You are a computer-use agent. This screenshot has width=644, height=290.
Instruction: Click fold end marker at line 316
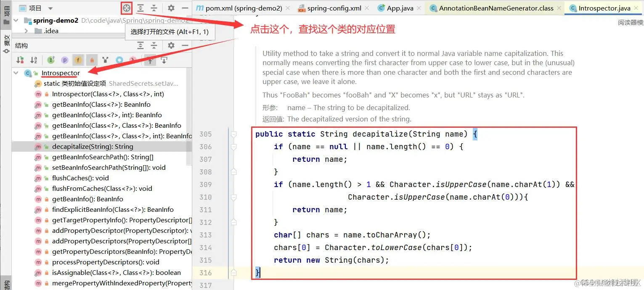tap(233, 273)
